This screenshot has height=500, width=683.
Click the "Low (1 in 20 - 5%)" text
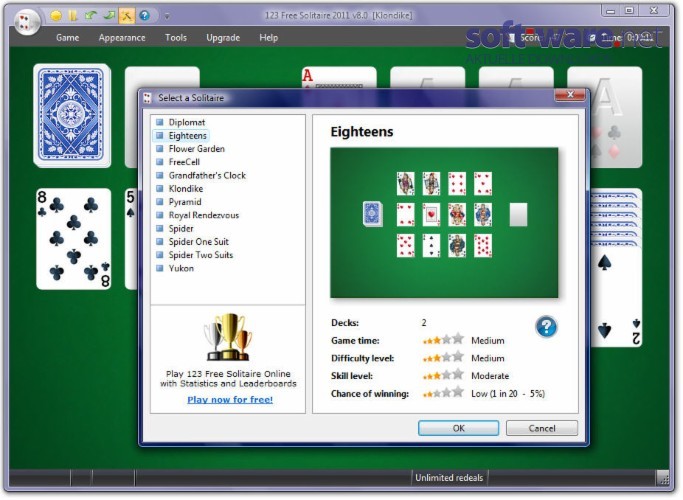(508, 394)
